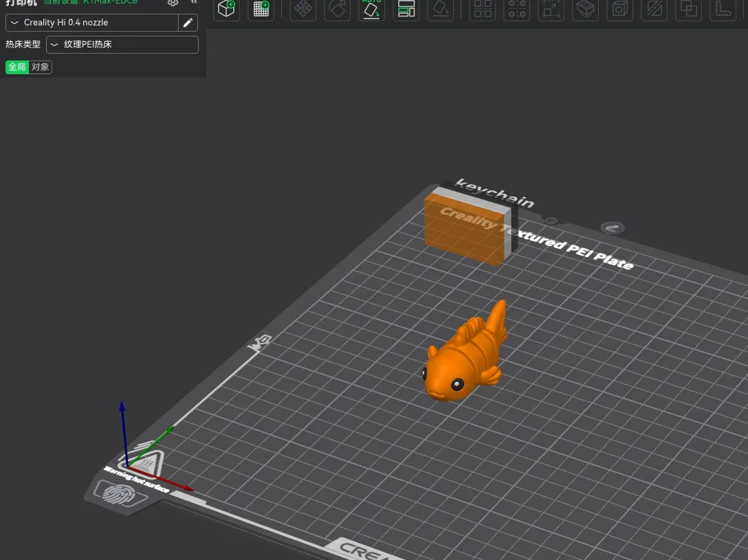Collapse the sidebar with the double chevron

click(194, 2)
